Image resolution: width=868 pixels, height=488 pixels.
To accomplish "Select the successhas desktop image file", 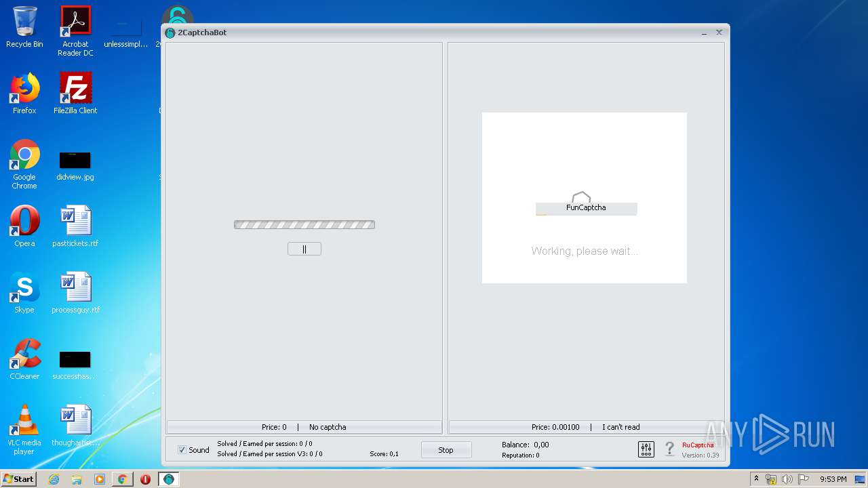I will coord(75,365).
